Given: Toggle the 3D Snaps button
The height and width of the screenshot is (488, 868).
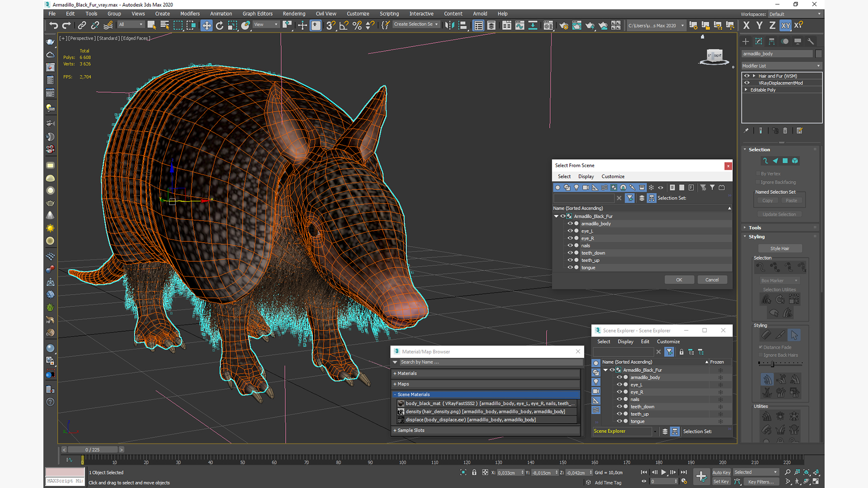Looking at the screenshot, I should point(331,25).
